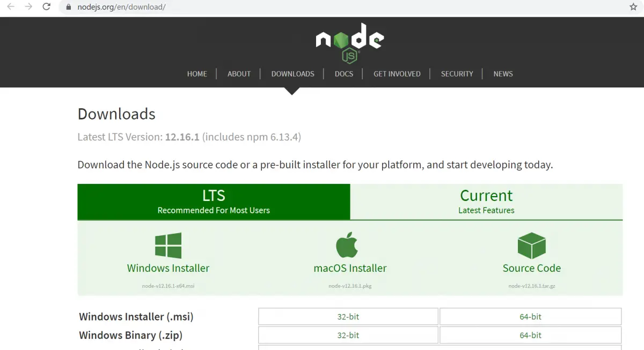This screenshot has height=350, width=644.
Task: Click the Apple macOS logo icon
Action: [347, 245]
